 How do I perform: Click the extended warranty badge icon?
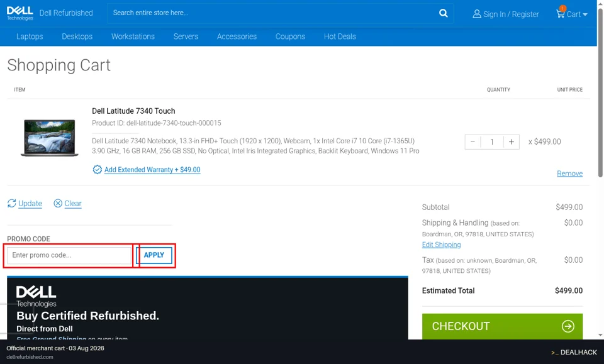click(x=97, y=170)
